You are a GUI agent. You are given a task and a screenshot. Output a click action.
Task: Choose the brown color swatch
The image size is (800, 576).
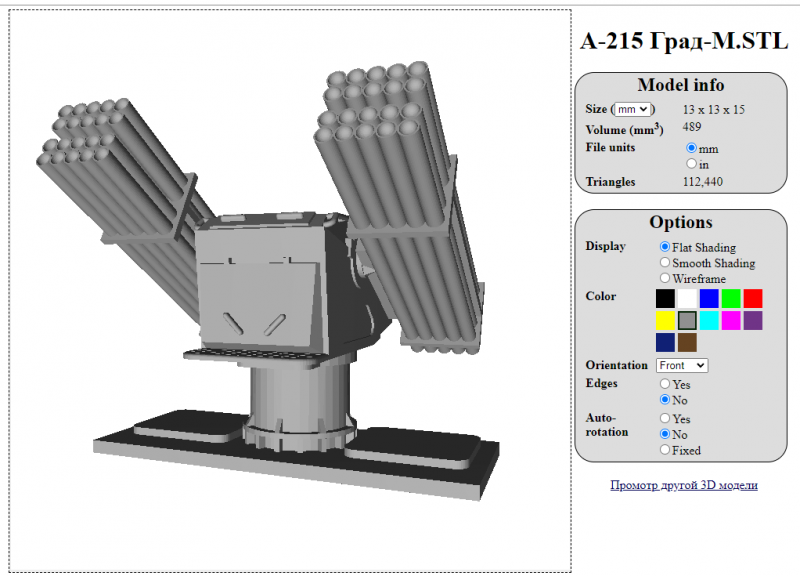(x=687, y=342)
